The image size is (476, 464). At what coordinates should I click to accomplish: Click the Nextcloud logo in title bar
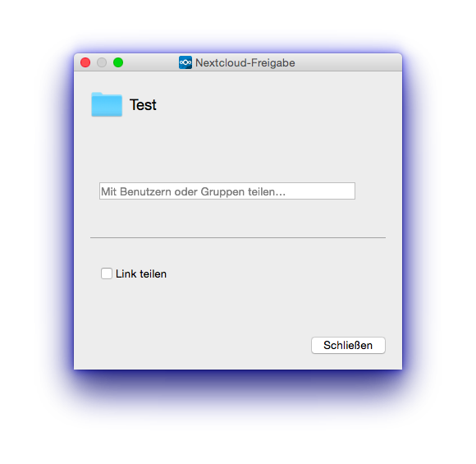(x=185, y=62)
